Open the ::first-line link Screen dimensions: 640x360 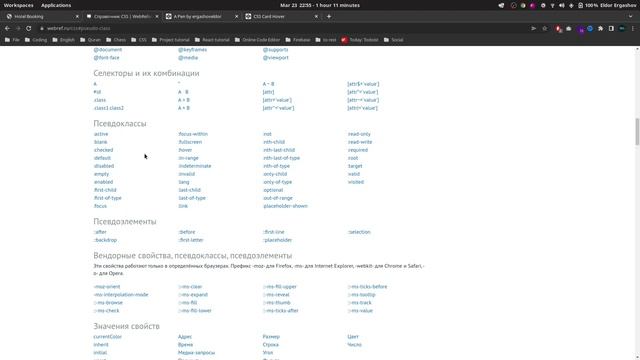(x=273, y=232)
